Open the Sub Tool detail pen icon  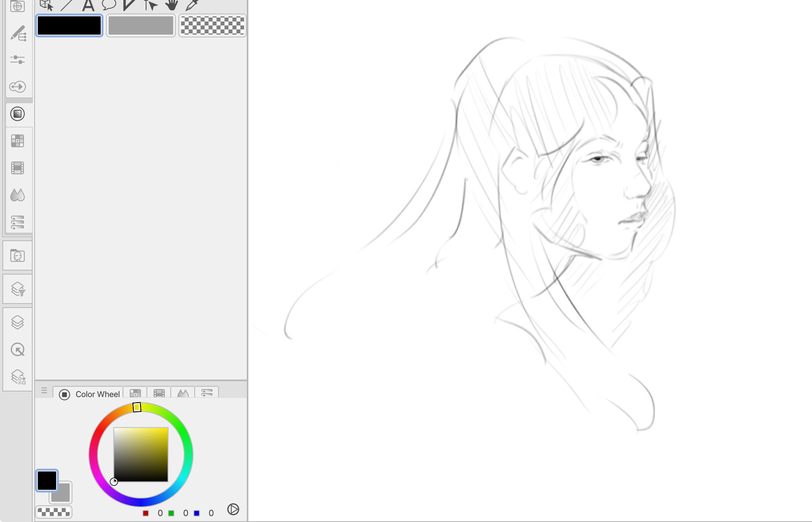coord(18,33)
